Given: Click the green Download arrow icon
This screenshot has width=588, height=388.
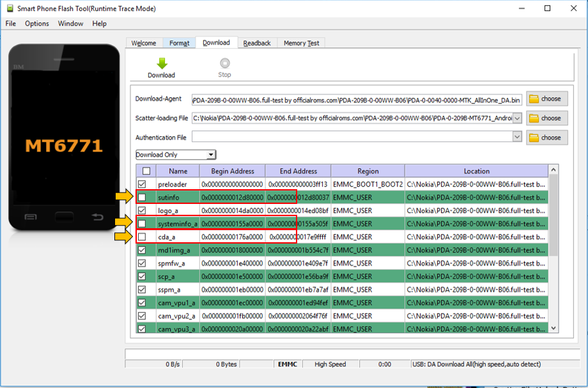Looking at the screenshot, I should 161,63.
